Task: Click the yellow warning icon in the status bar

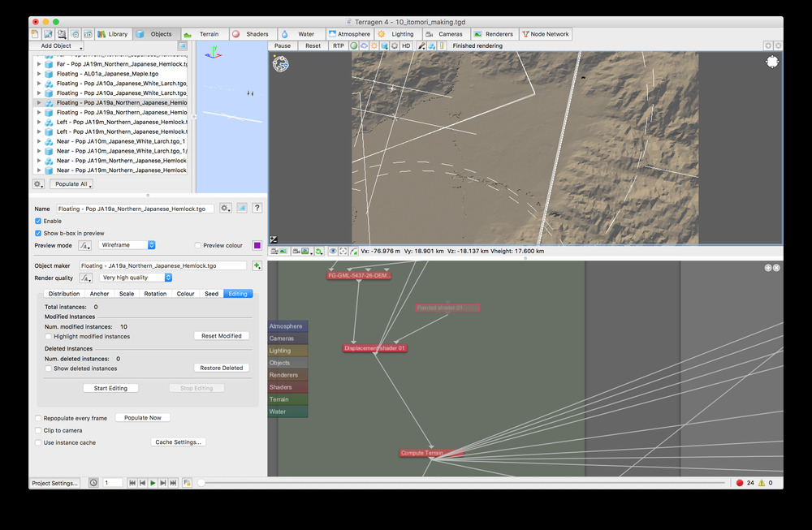Action: point(762,482)
